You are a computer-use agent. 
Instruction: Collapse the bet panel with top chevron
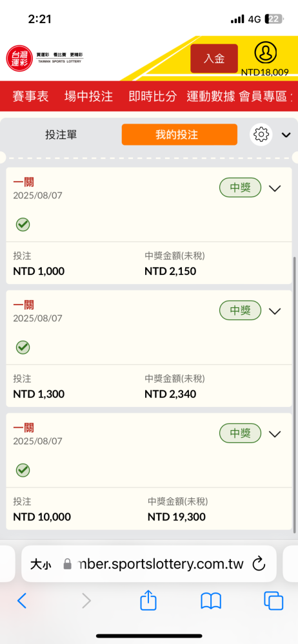[x=286, y=135]
